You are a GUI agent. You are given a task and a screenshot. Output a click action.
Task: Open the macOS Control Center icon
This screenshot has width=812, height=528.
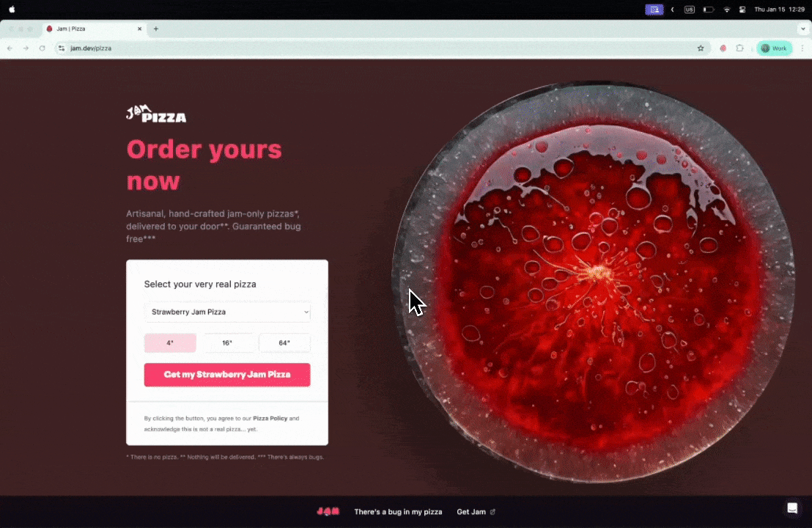tap(742, 10)
